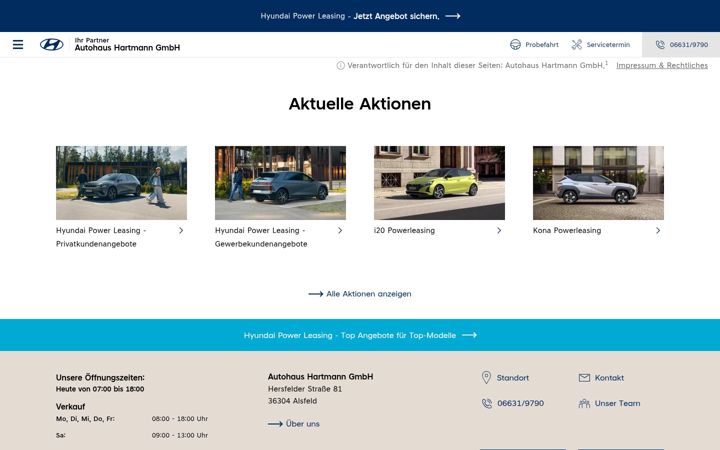Screen dimensions: 720x450
Task: Expand chevron for Privatkundenangebote card
Action: [181, 231]
